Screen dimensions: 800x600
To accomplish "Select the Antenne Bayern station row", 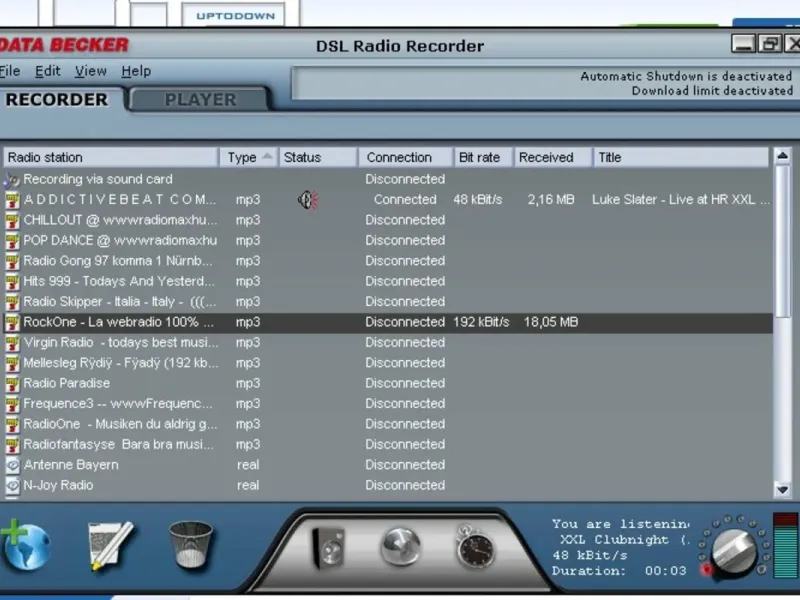I will pos(388,465).
